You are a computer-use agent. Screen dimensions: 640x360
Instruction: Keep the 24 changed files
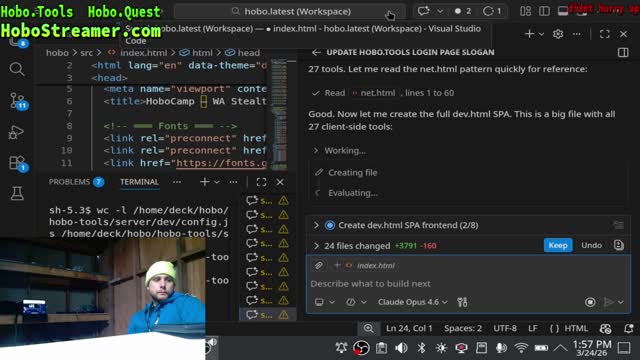558,245
